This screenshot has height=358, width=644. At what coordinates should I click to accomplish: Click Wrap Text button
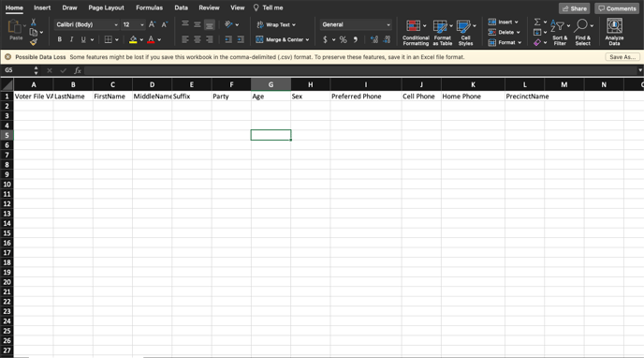pos(276,24)
